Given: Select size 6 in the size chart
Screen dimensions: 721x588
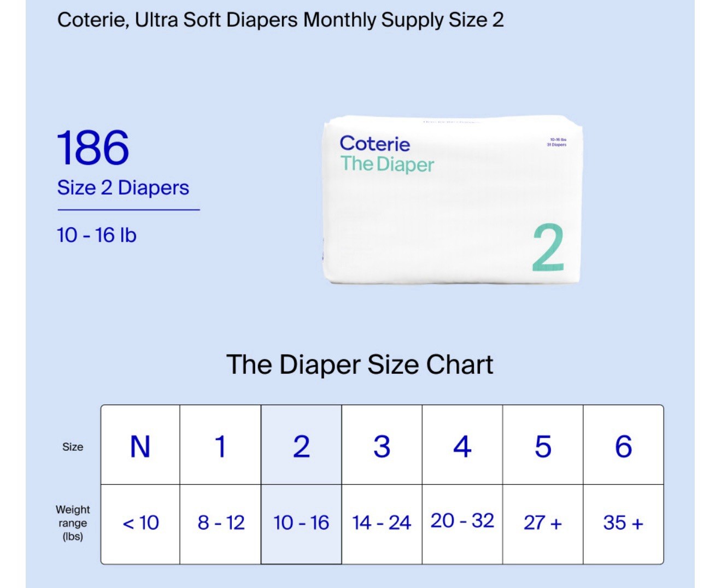Looking at the screenshot, I should click(623, 446).
